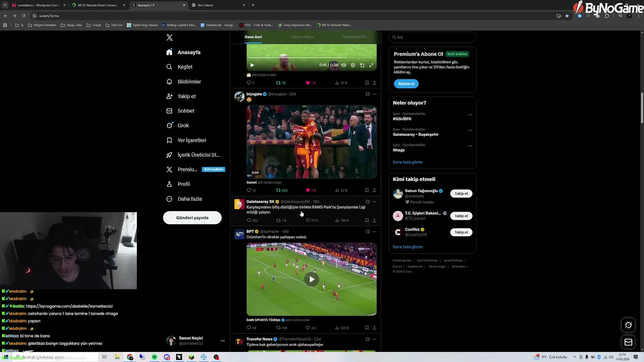Screen dimensions: 644x362
Task: Switch to Sana özel tab
Action: pyautogui.click(x=253, y=37)
